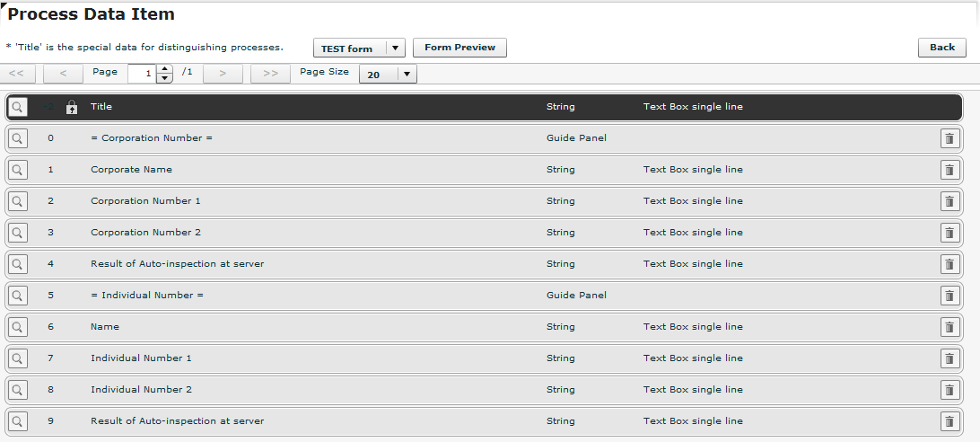Click the Form Preview button
This screenshot has width=980, height=442.
(x=459, y=48)
